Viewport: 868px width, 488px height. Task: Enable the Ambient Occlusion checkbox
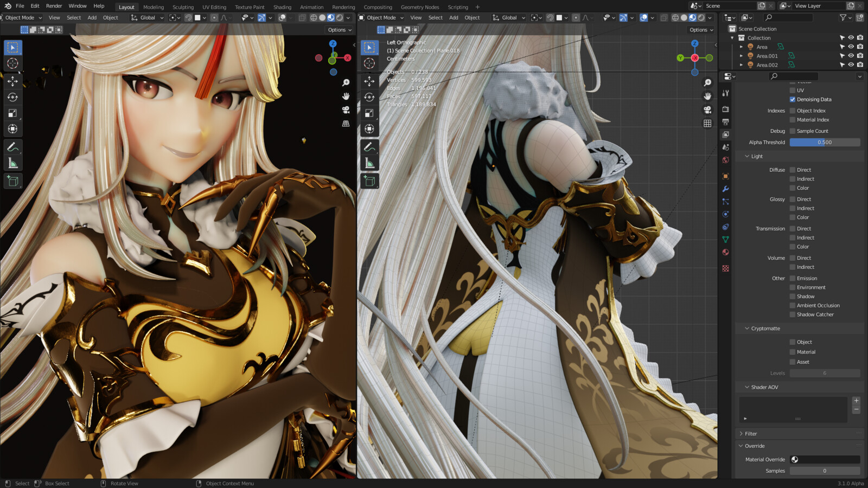[793, 305]
